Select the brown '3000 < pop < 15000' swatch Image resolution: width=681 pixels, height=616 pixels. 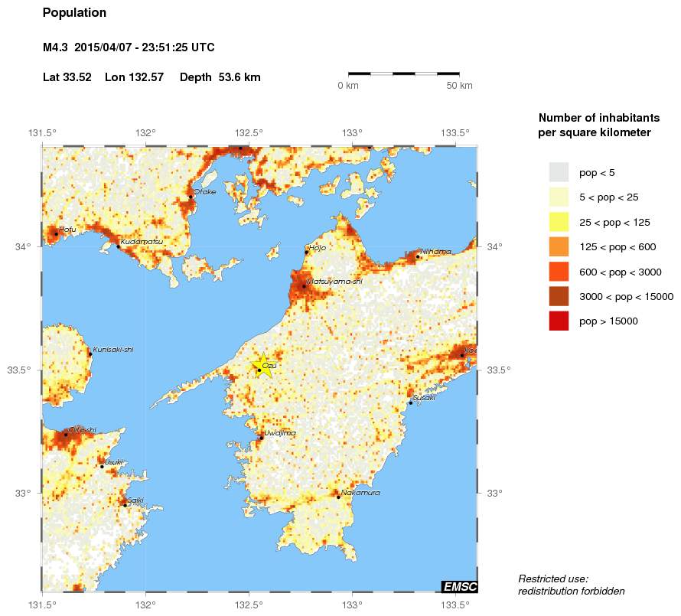coord(559,296)
